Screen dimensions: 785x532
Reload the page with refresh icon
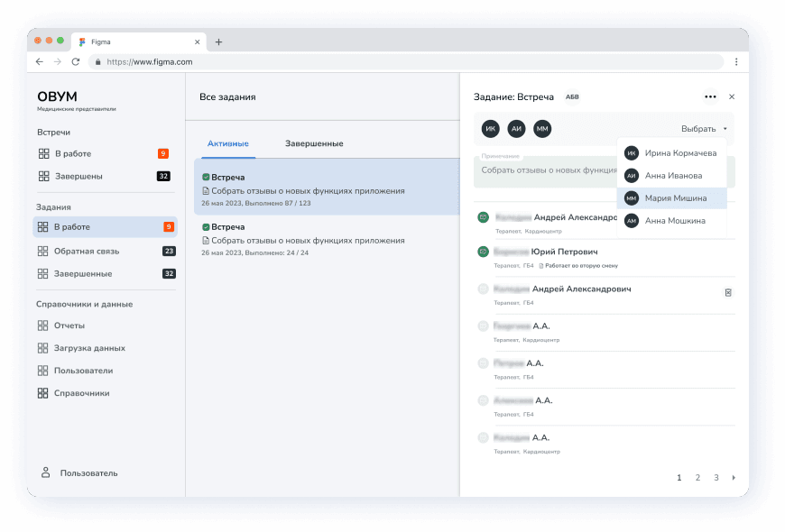click(76, 61)
